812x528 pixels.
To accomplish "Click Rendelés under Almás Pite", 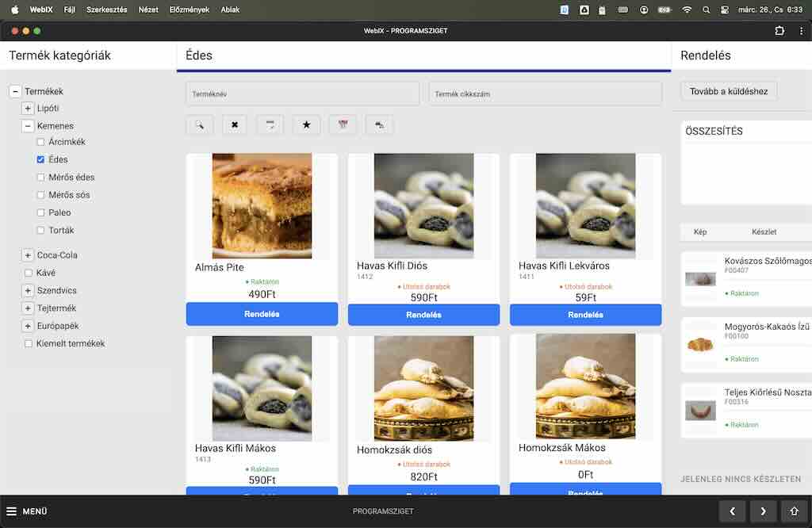I will [x=262, y=314].
